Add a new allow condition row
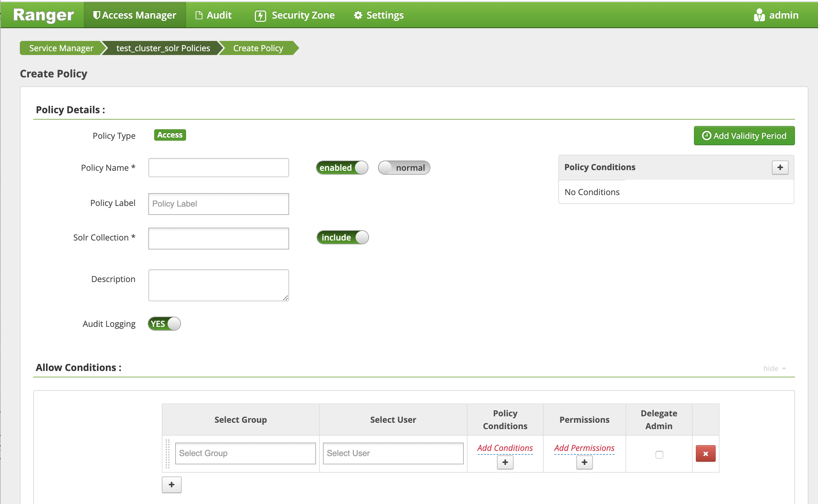This screenshot has height=504, width=818. click(x=171, y=485)
